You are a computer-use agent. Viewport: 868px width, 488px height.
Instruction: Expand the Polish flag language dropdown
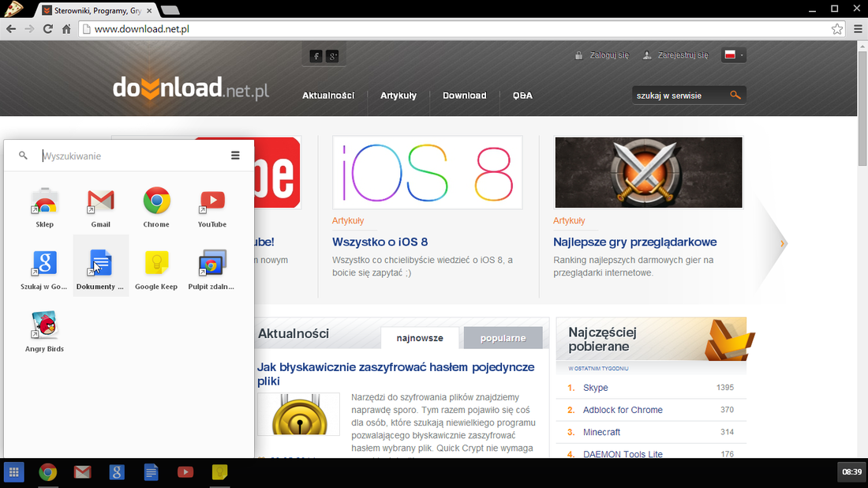(734, 54)
